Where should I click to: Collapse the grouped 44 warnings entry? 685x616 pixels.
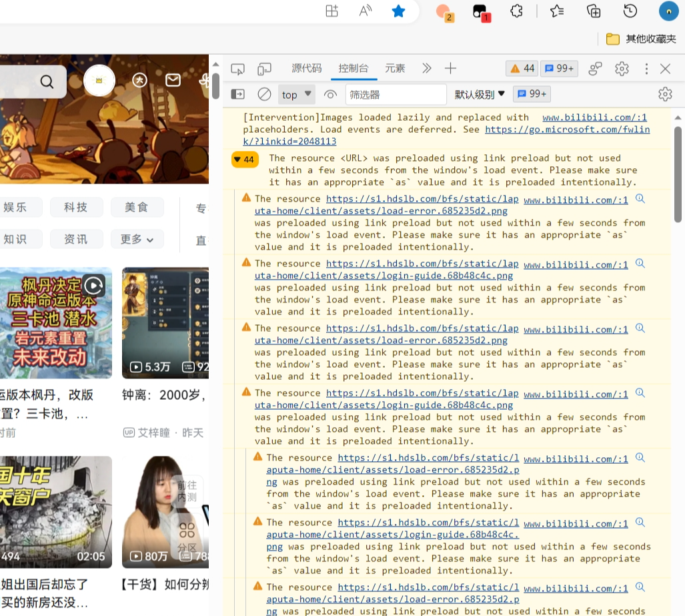point(244,160)
